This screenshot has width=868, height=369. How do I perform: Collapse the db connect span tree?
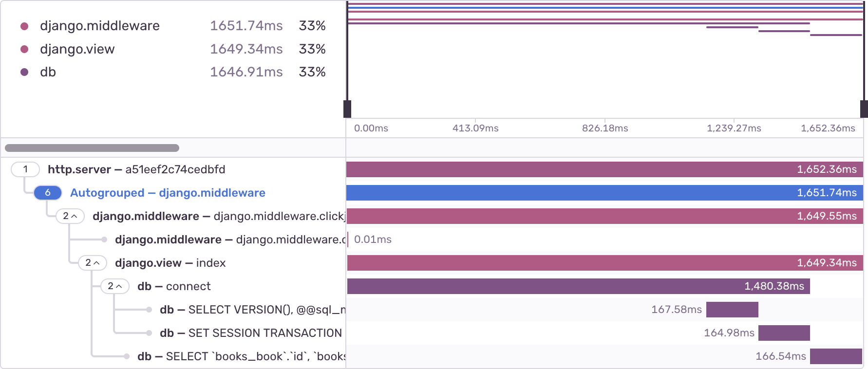click(115, 286)
